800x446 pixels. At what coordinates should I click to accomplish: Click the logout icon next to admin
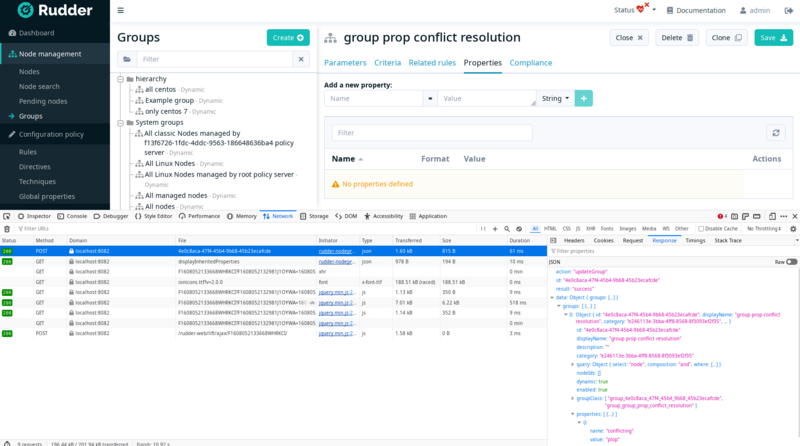[x=788, y=10]
